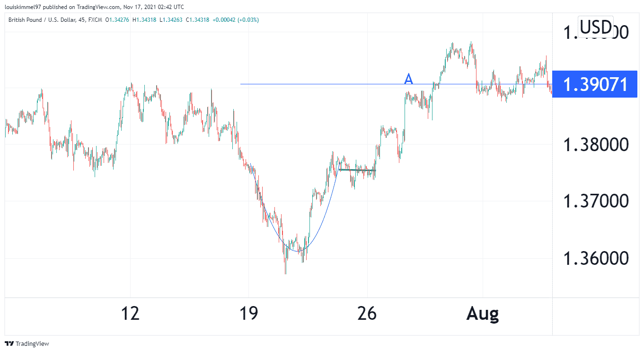Click the 19 date label on the time axis
Viewport: 644px width, 352px height.
click(x=248, y=313)
